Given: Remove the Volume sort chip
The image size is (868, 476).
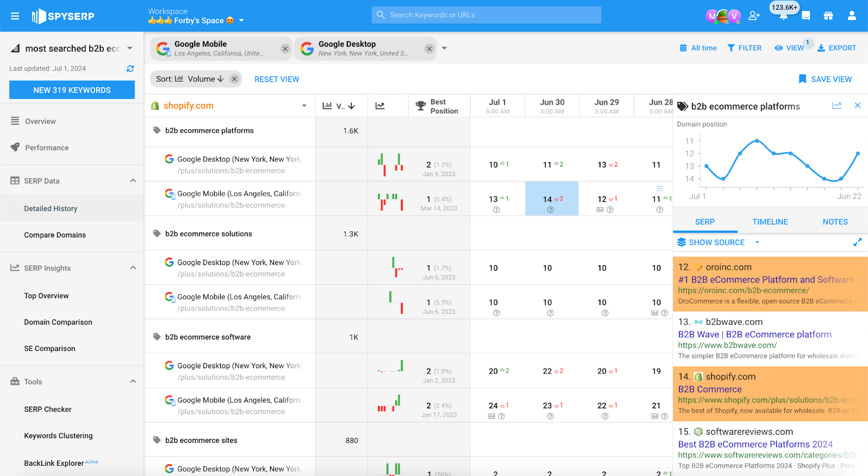Looking at the screenshot, I should pyautogui.click(x=234, y=79).
